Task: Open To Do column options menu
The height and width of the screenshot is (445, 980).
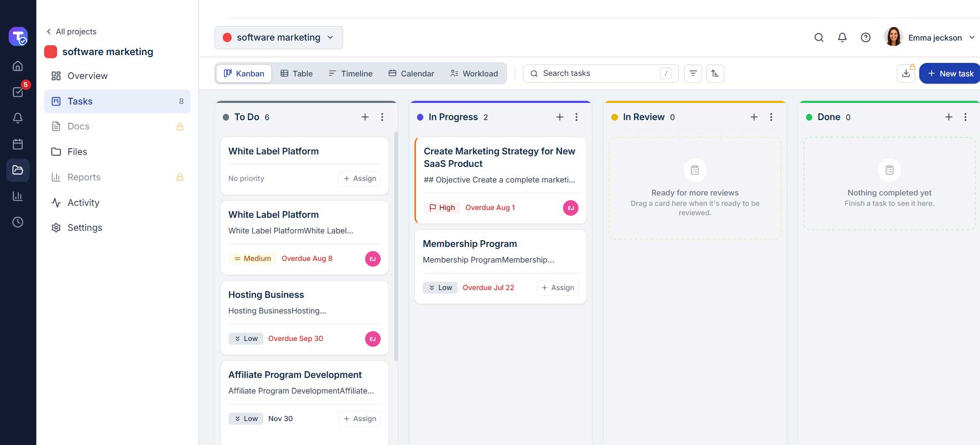Action: pos(382,117)
